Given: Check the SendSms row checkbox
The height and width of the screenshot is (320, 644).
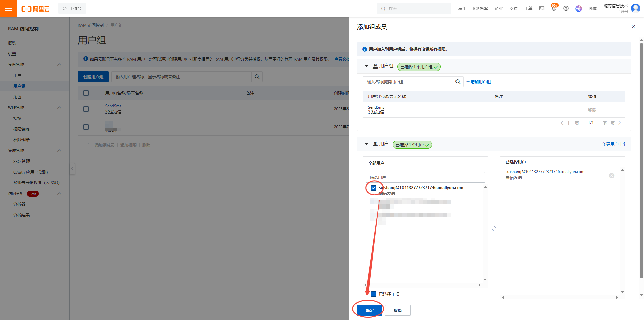Looking at the screenshot, I should tap(86, 109).
